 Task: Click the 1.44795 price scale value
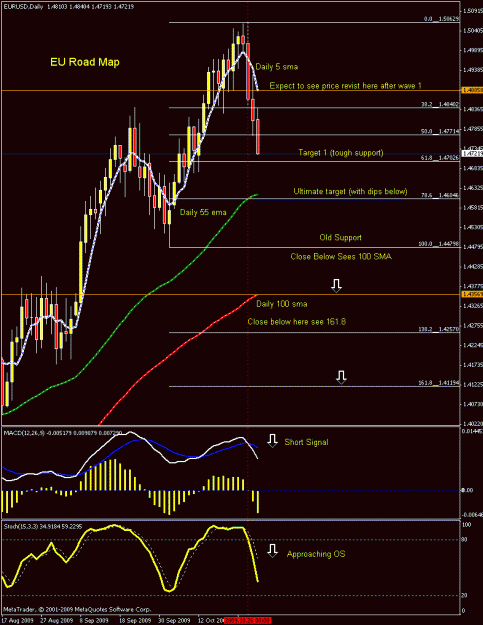(473, 247)
